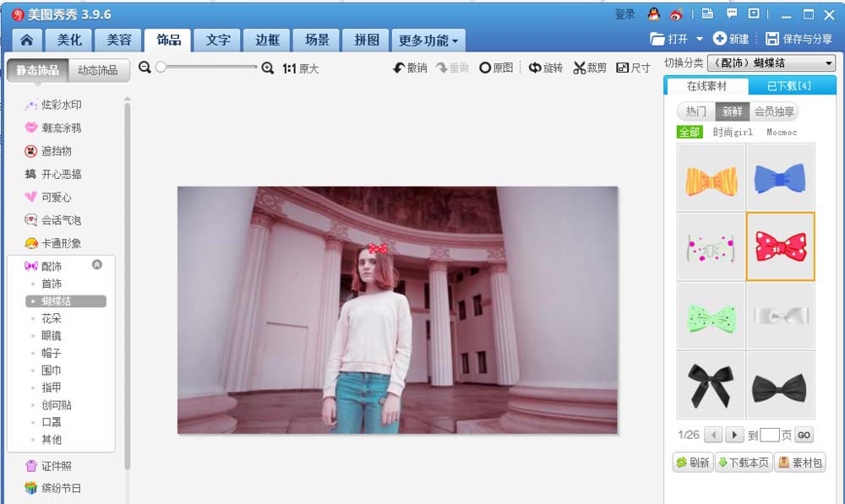Switch to 拼图 tab
Viewport: 845px width, 504px height.
(x=367, y=40)
